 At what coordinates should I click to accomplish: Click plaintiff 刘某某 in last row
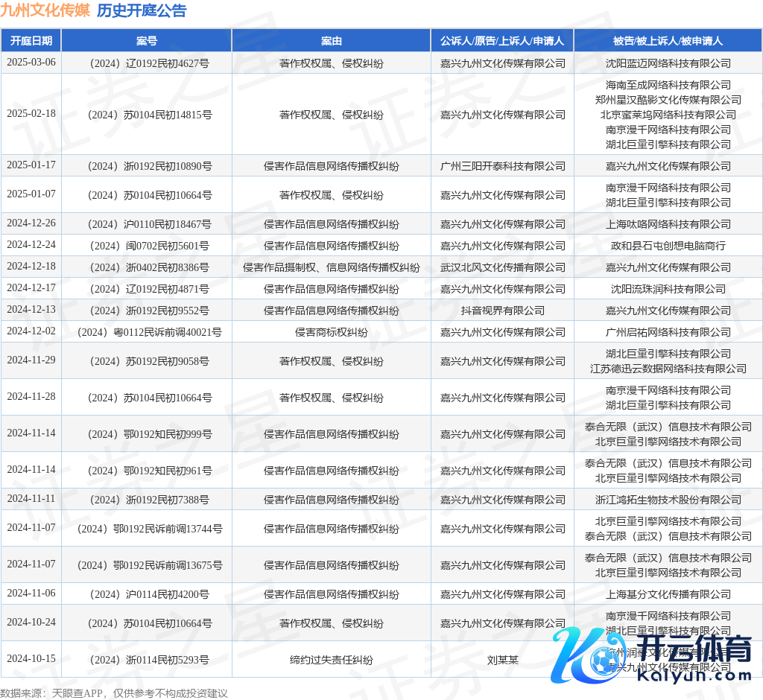tap(502, 660)
